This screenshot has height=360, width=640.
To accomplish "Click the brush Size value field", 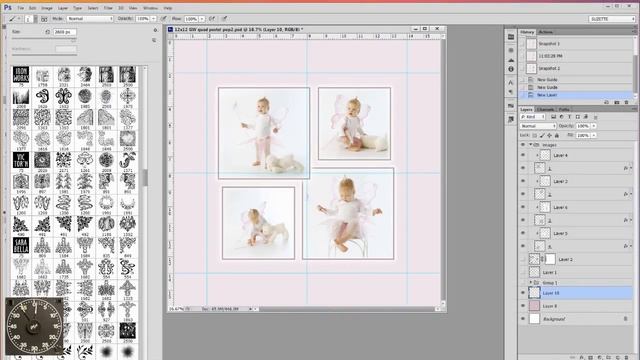I will [x=64, y=32].
